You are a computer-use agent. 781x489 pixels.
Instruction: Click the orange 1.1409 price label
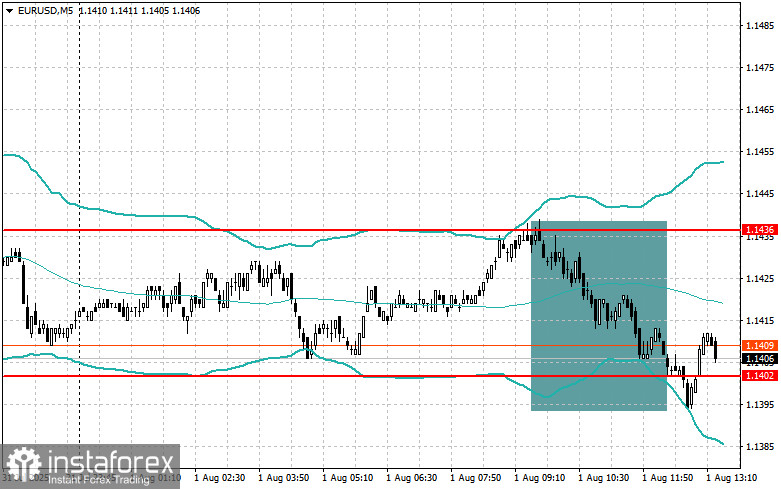(759, 345)
